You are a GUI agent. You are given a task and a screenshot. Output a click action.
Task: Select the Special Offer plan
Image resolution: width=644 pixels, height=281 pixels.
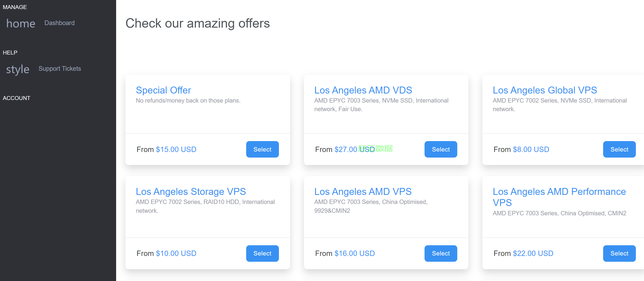(x=262, y=149)
